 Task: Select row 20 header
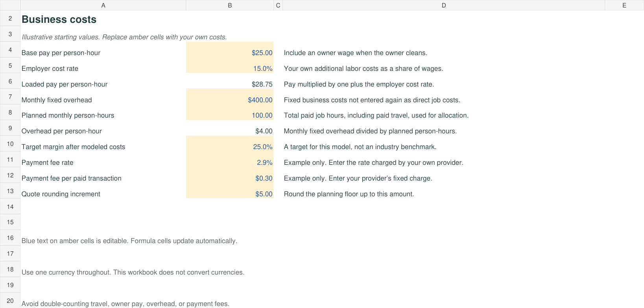pos(10,301)
